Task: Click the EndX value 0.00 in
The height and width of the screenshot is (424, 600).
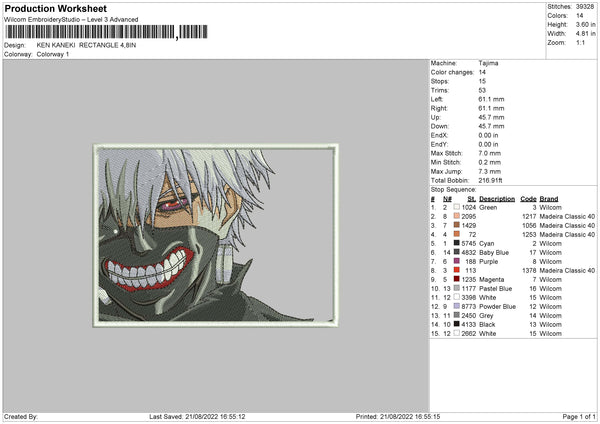Action: click(x=488, y=135)
